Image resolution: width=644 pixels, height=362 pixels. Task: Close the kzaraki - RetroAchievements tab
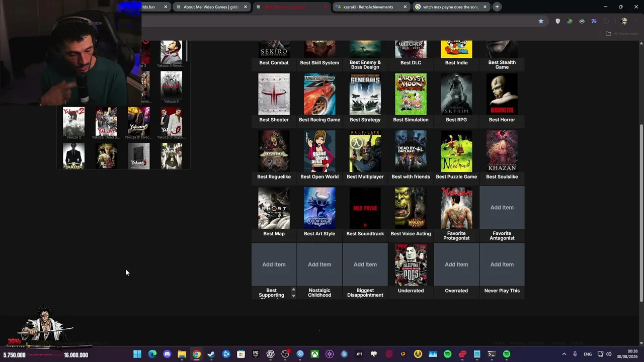405,7
